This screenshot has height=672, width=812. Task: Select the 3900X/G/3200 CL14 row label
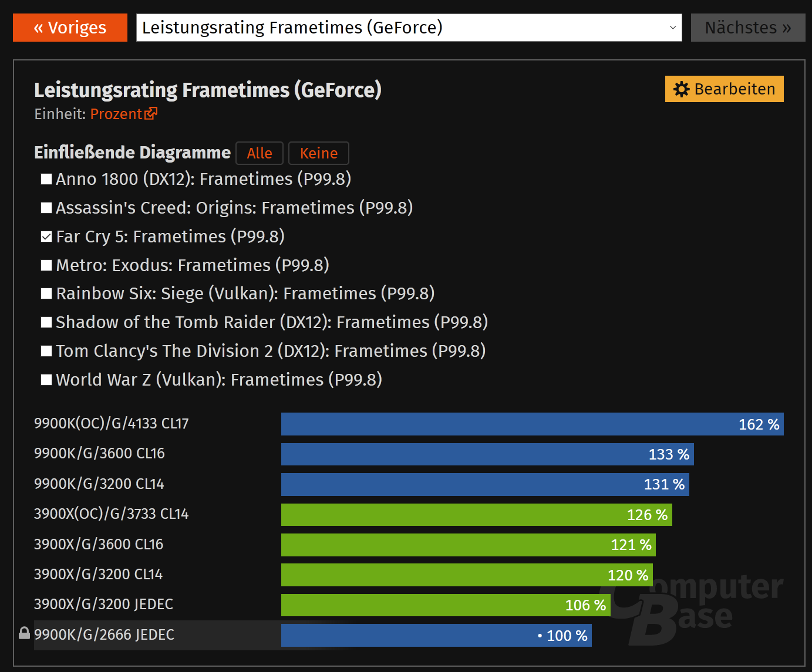[99, 575]
